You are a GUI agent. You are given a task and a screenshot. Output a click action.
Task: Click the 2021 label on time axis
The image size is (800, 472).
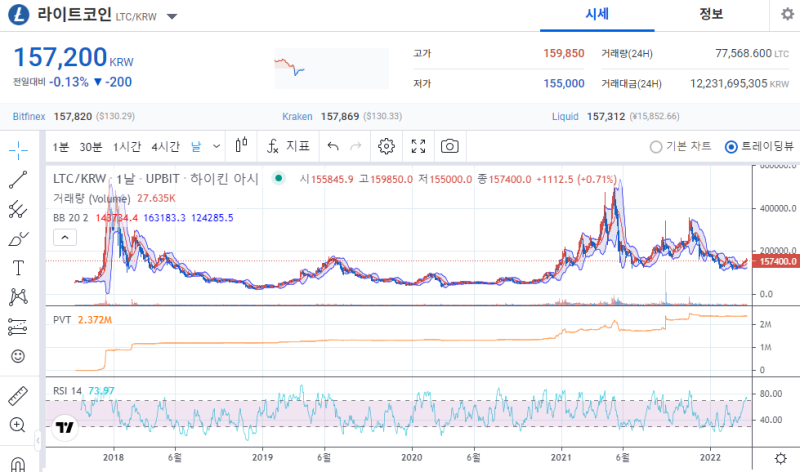pos(561,457)
